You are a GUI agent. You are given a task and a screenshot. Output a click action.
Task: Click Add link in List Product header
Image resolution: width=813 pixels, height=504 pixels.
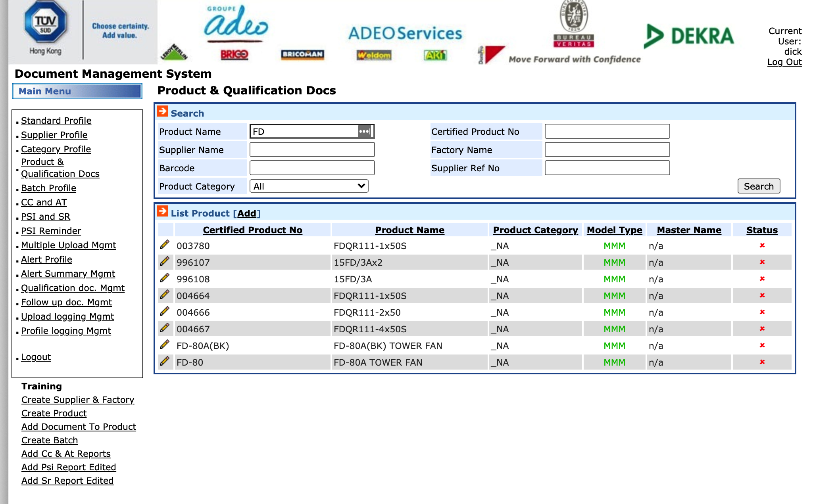[x=247, y=213]
